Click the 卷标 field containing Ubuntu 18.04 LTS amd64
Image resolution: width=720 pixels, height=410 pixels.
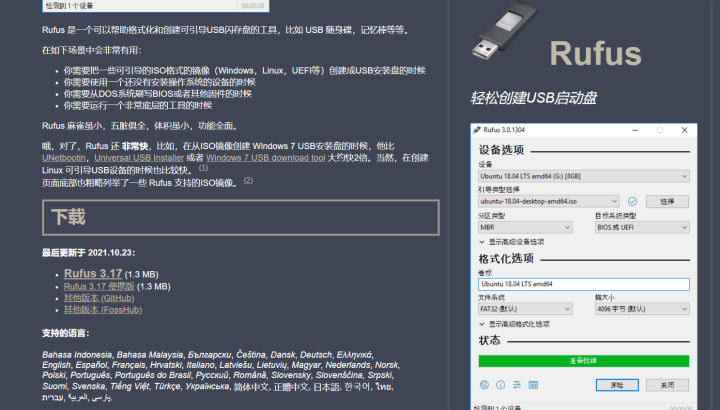tap(584, 284)
